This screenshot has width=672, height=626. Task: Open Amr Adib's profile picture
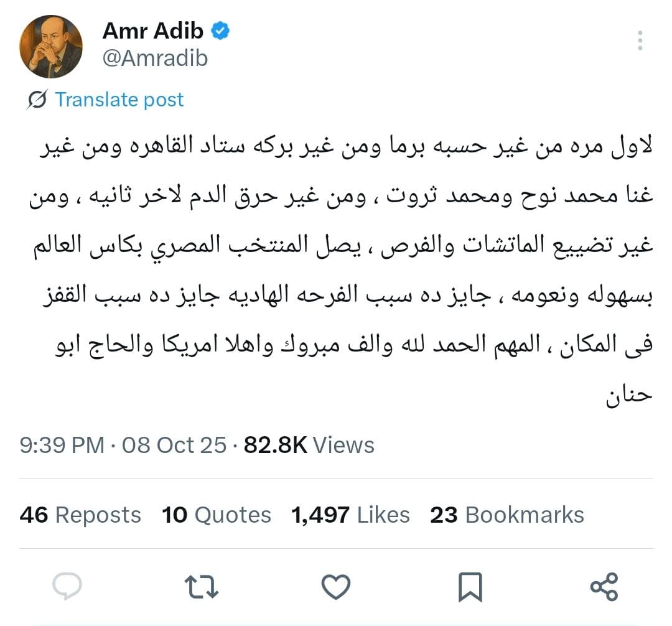[x=51, y=47]
